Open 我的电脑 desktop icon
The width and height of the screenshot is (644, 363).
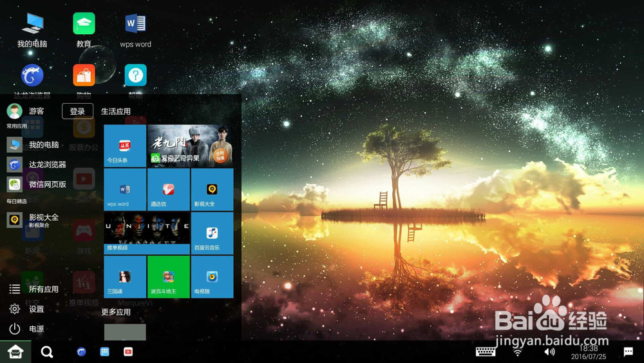(x=32, y=30)
